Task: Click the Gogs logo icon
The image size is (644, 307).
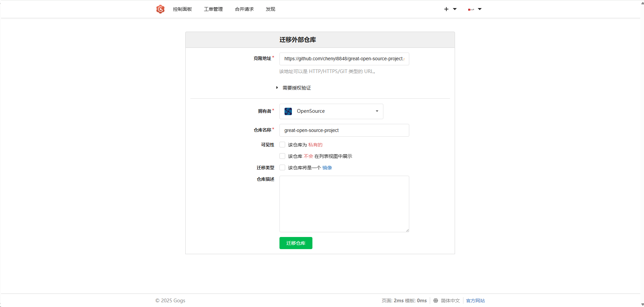Action: point(160,9)
